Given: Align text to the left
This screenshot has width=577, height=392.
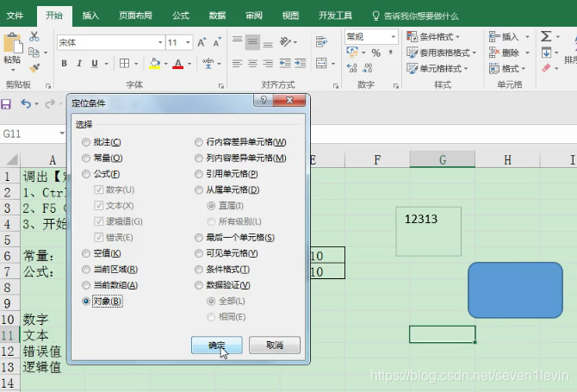Looking at the screenshot, I should (x=238, y=63).
